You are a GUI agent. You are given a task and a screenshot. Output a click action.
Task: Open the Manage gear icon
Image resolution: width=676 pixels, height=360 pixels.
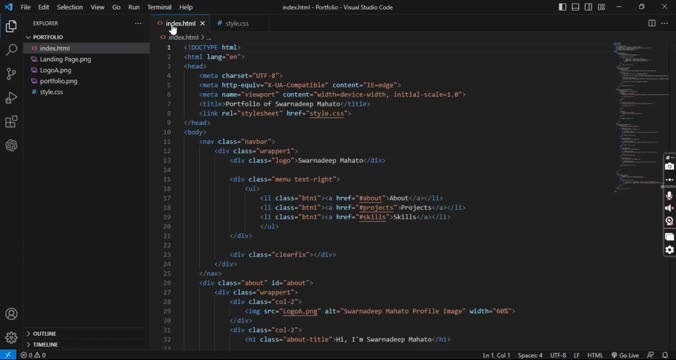tap(11, 337)
